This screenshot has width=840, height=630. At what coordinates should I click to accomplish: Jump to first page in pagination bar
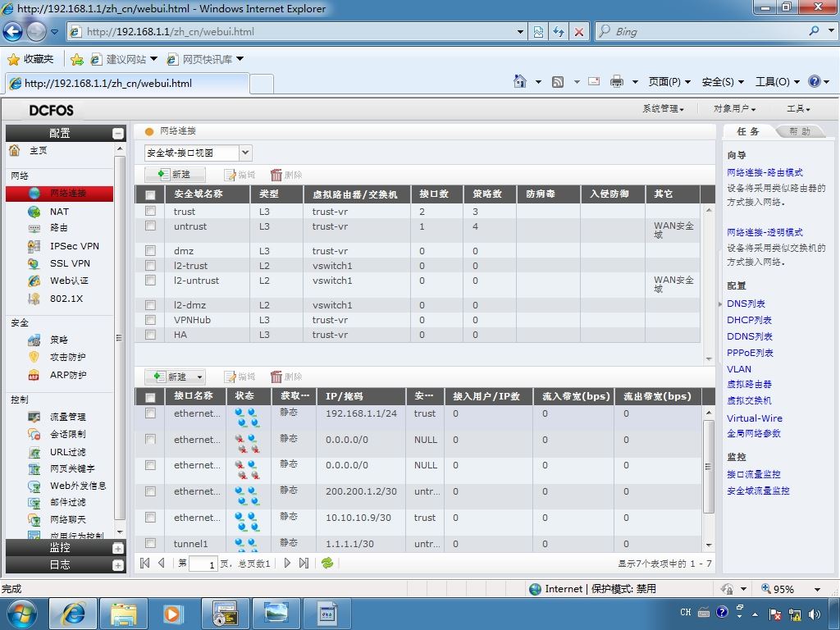pos(144,563)
